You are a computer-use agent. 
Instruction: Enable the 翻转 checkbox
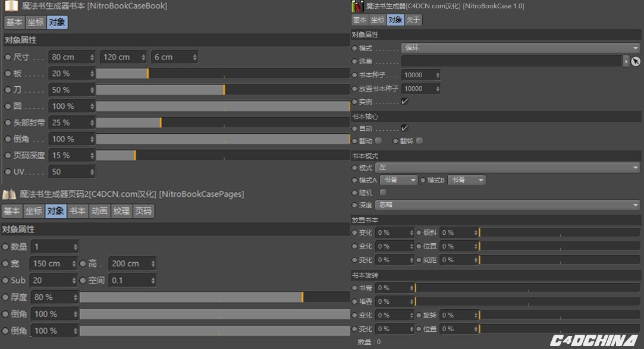tap(419, 141)
